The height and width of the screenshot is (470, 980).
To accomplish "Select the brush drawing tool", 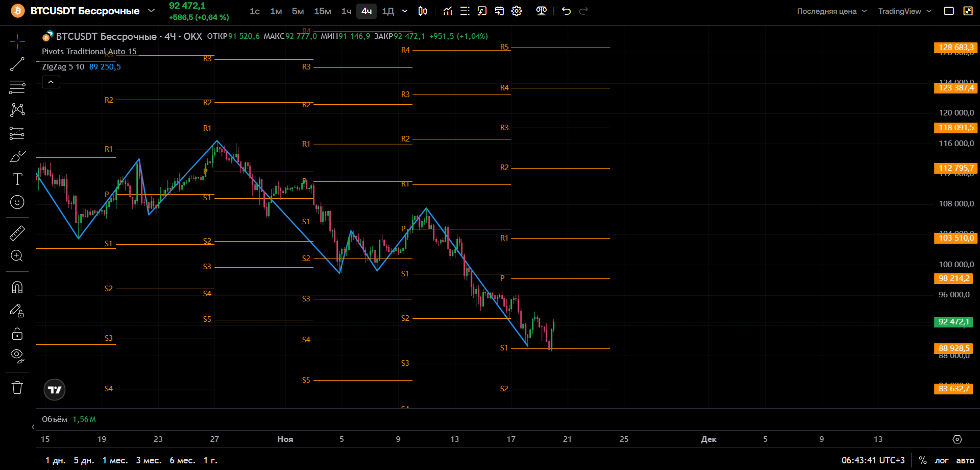I will tap(17, 156).
